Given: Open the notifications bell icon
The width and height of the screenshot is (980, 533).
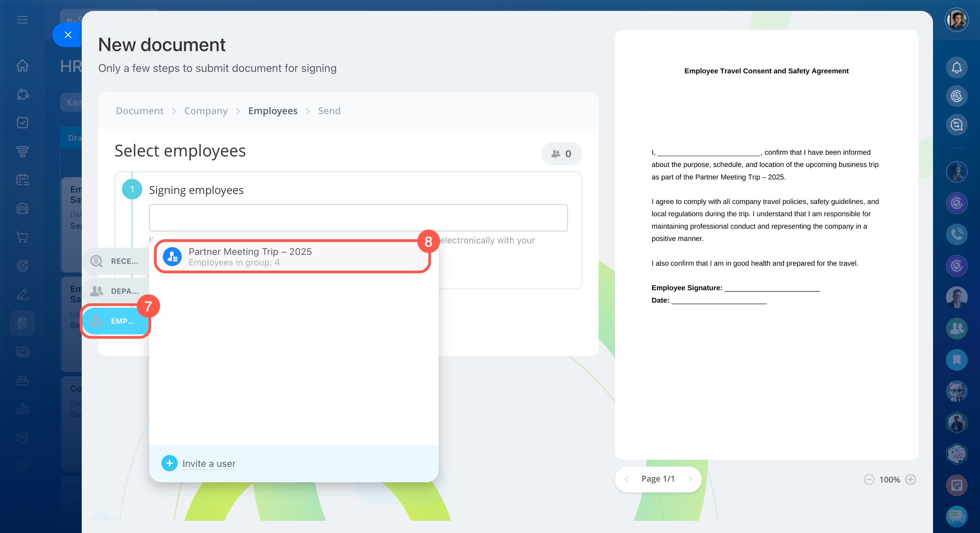Looking at the screenshot, I should 957,67.
